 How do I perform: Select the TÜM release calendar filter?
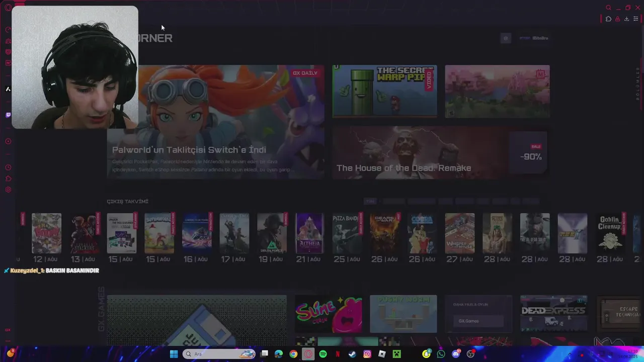(370, 201)
